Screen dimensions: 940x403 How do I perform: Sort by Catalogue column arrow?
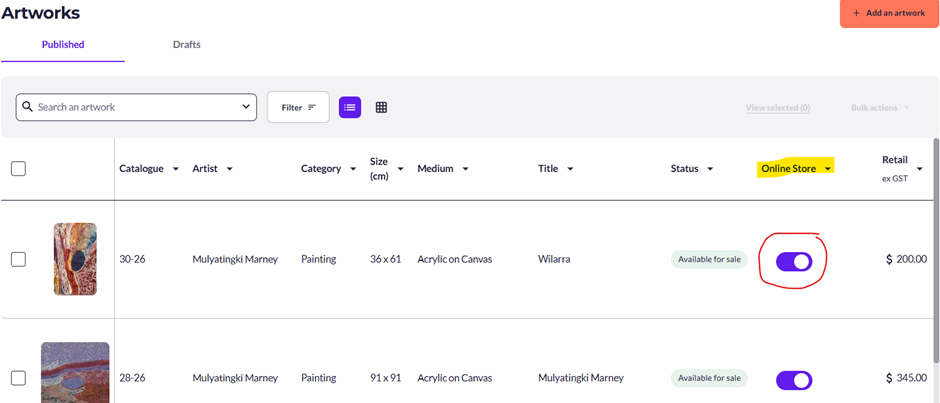click(x=176, y=169)
